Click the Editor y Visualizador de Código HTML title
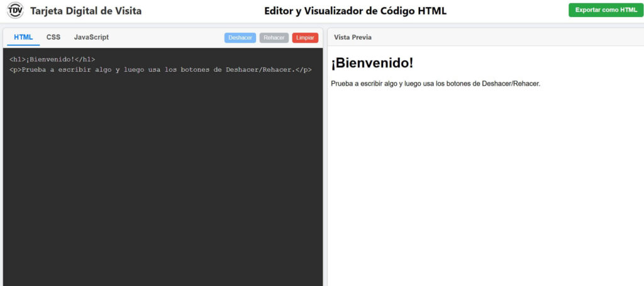644x286 pixels. coord(355,11)
